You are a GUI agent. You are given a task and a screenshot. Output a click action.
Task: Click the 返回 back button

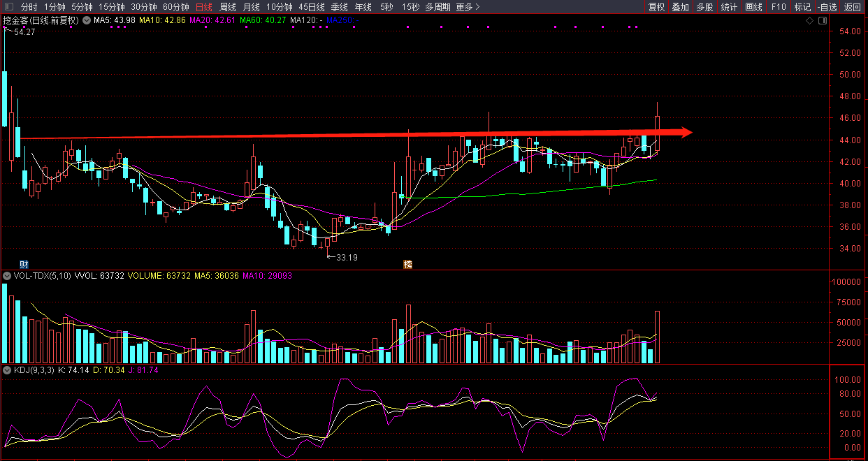point(853,7)
